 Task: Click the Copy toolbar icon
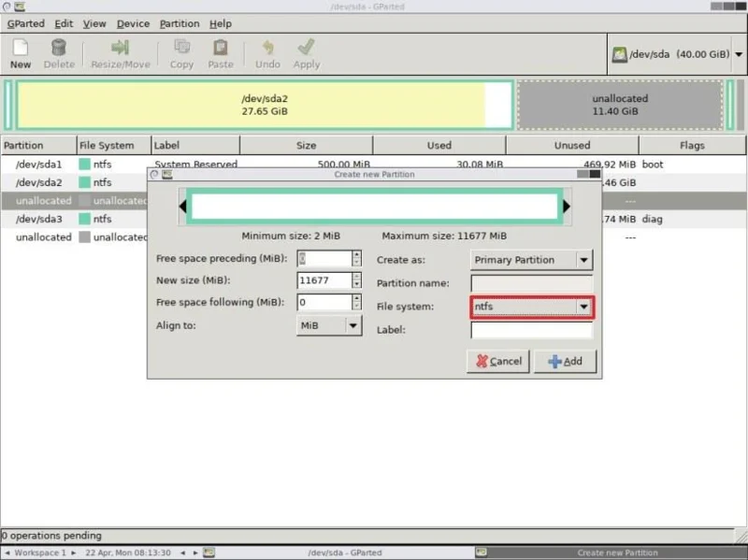click(x=181, y=48)
